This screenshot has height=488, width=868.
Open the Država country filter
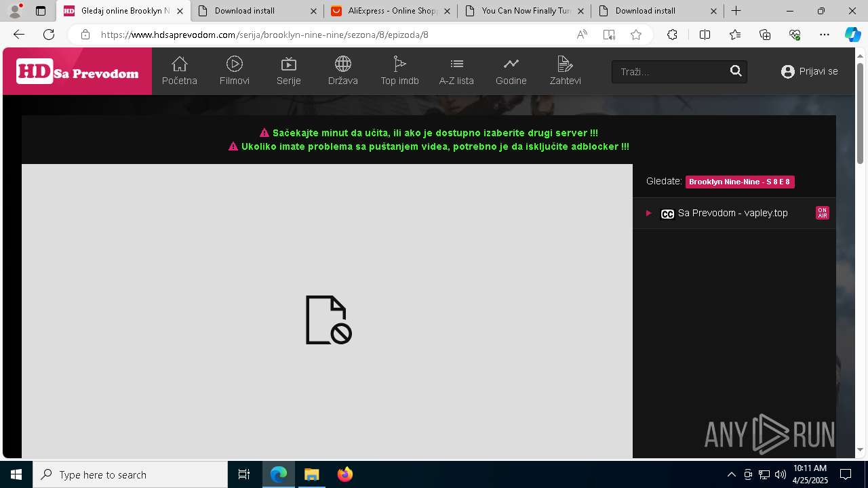(x=343, y=71)
